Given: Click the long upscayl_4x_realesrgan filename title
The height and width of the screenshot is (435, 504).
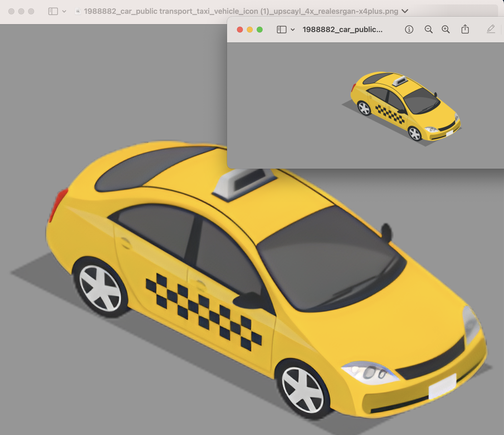Looking at the screenshot, I should (241, 11).
